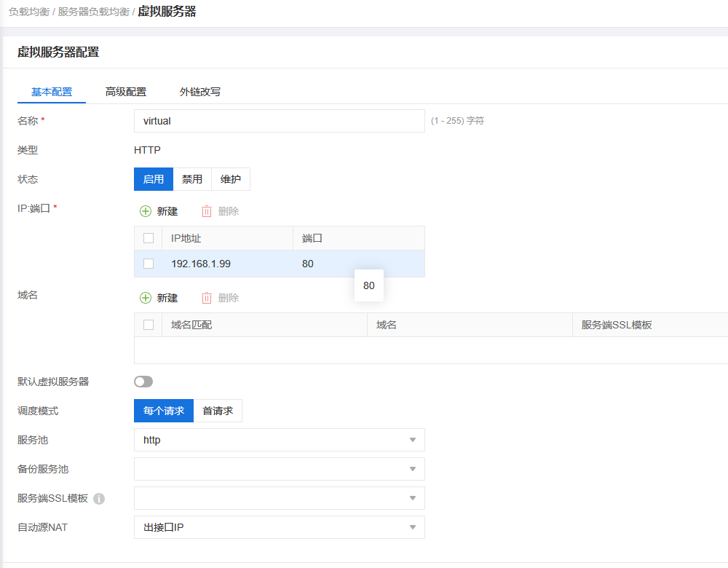This screenshot has width=728, height=568.
Task: Set status to 禁用
Action: click(192, 179)
